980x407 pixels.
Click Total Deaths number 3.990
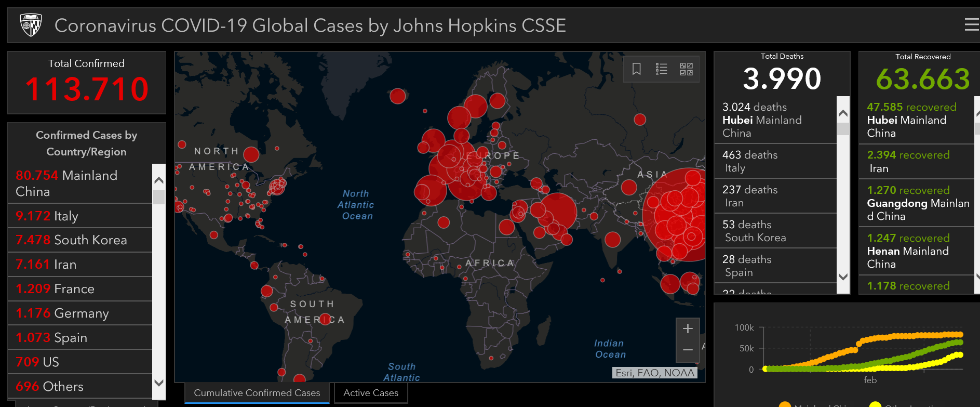(782, 79)
